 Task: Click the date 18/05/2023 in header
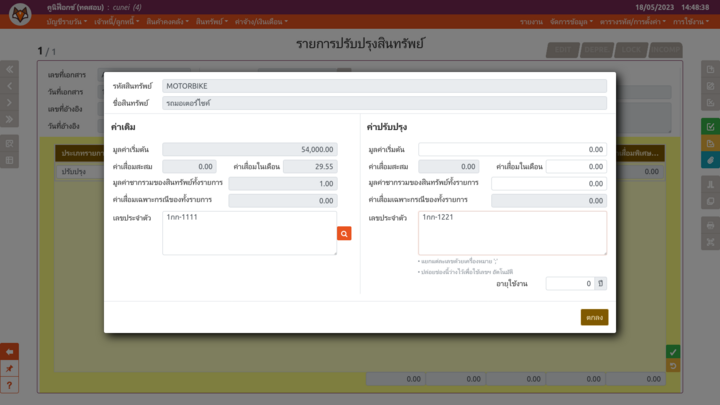(654, 7)
